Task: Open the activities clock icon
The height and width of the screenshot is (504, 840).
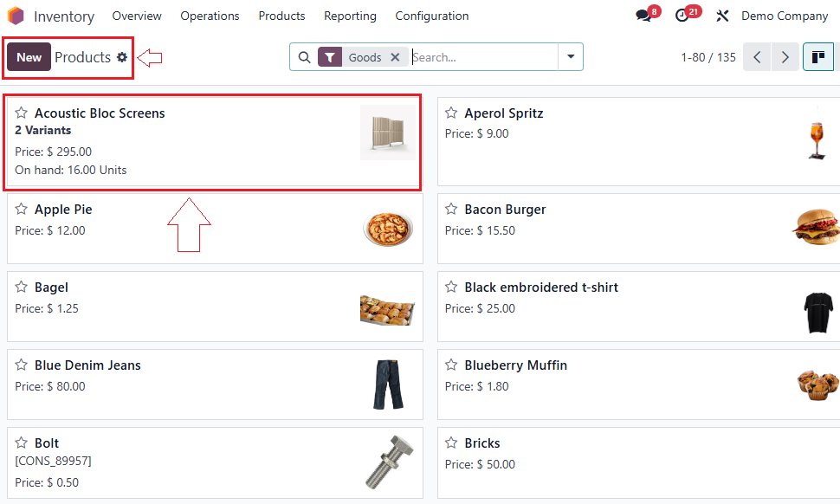Action: [x=682, y=16]
